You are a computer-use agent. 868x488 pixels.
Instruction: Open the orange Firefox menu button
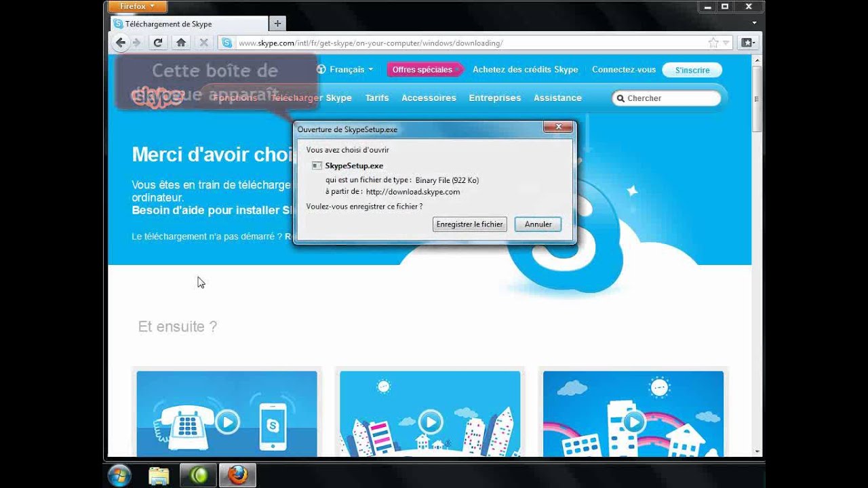click(x=138, y=7)
